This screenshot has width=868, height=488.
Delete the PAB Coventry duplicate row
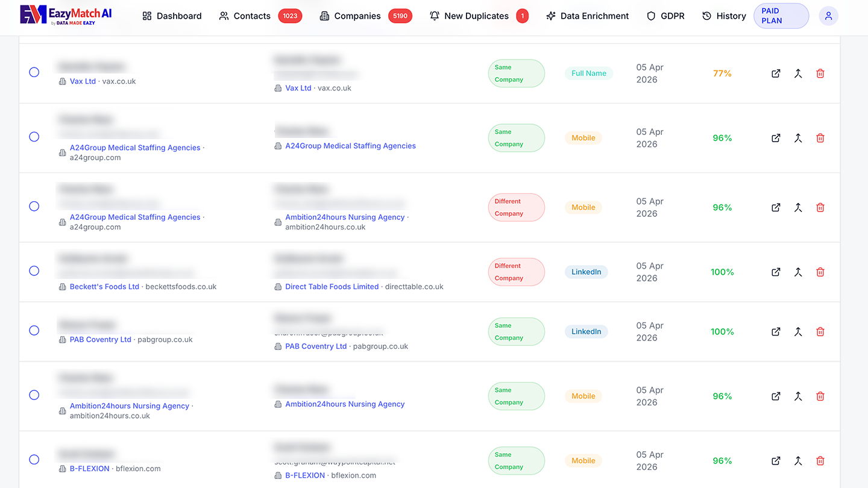coord(820,331)
